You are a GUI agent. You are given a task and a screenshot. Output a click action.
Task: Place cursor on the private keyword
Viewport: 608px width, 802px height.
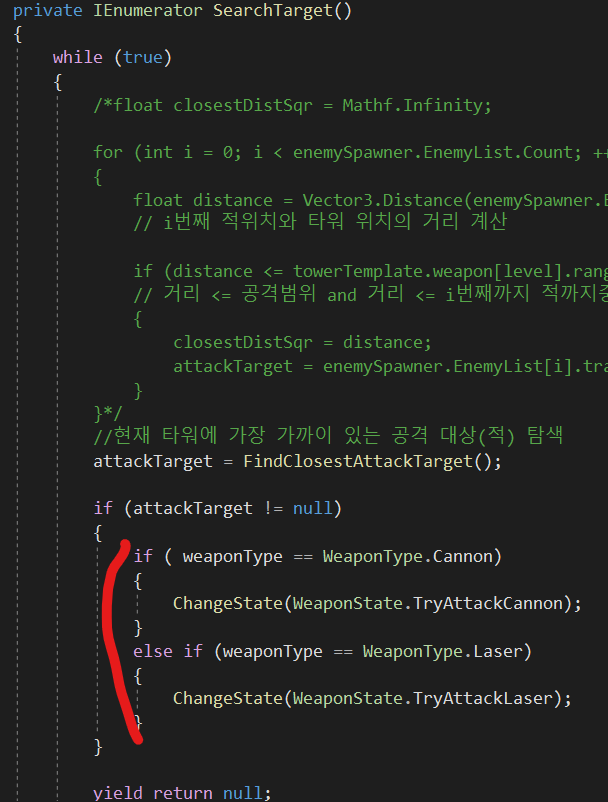point(42,10)
